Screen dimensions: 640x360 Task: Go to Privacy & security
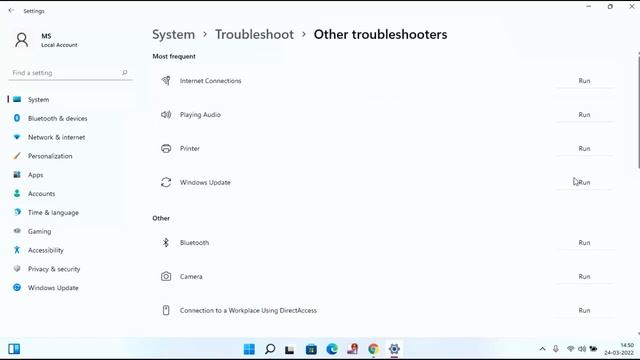(x=70, y=269)
